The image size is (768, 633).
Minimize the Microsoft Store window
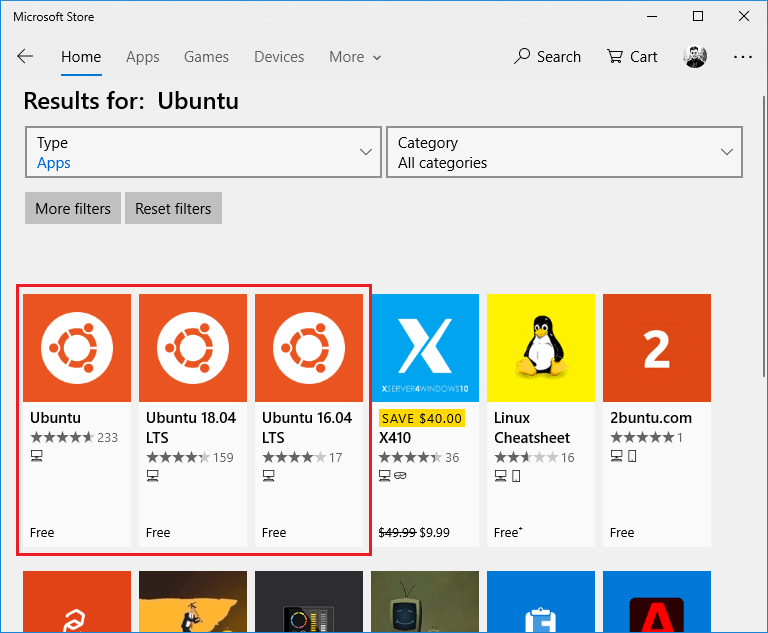pyautogui.click(x=652, y=16)
